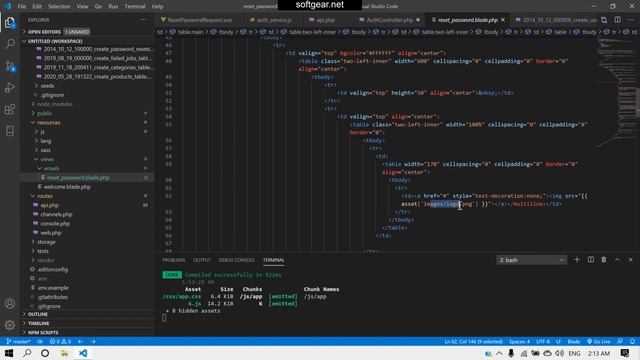Image resolution: width=640 pixels, height=360 pixels.
Task: Open the Source Control view
Action: point(10,66)
